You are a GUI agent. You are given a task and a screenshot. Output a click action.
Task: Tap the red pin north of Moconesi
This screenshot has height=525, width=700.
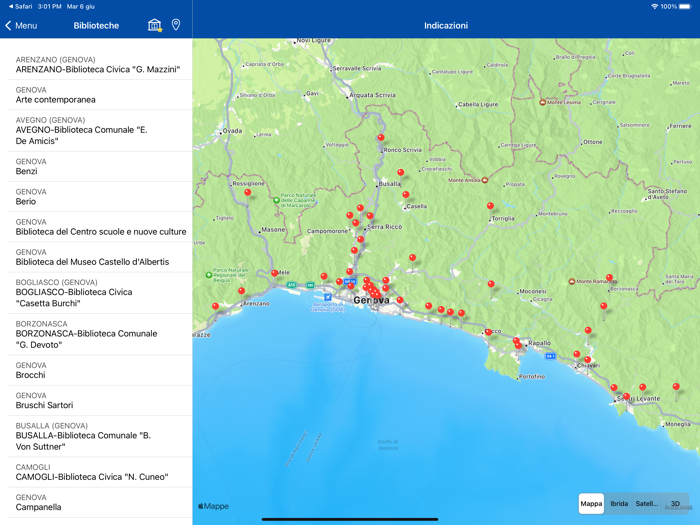coord(491,284)
